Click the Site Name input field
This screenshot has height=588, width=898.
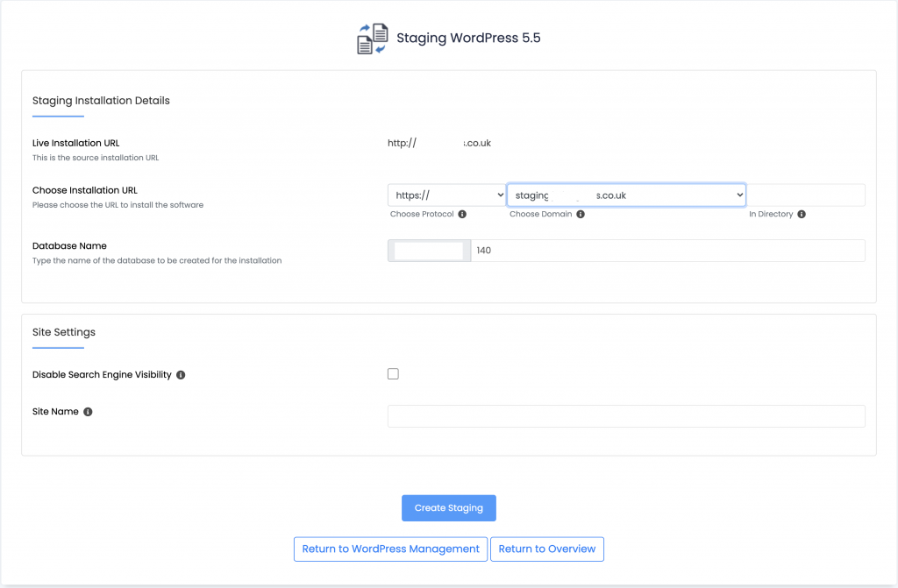(625, 415)
